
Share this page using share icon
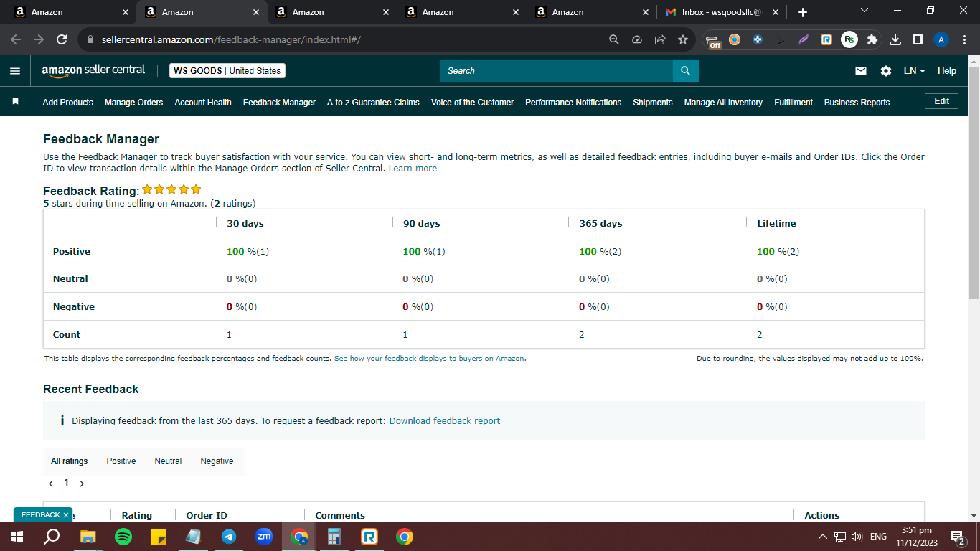click(x=660, y=39)
